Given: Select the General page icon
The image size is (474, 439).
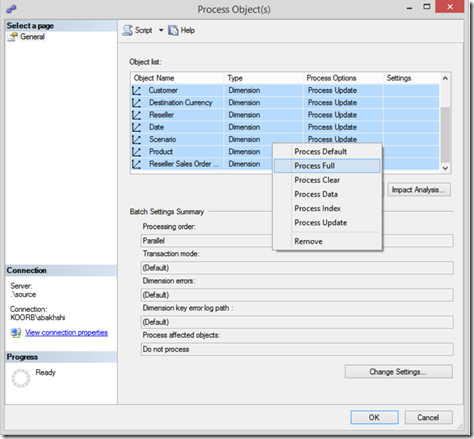Looking at the screenshot, I should coord(12,37).
